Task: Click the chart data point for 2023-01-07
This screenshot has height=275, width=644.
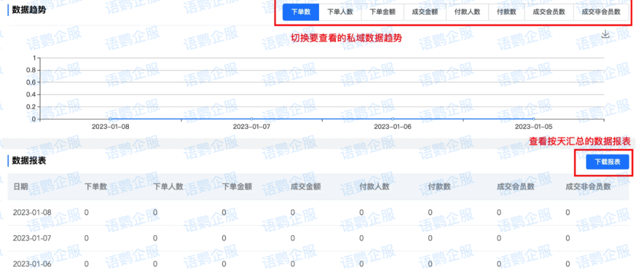Action: click(x=251, y=119)
